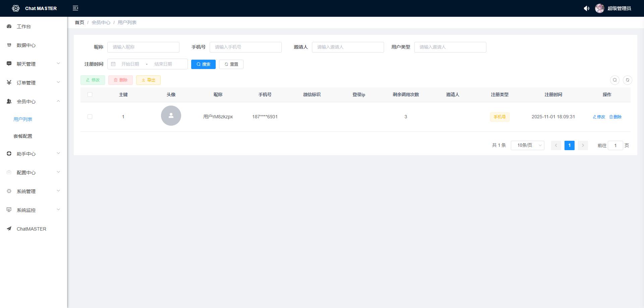Click 删除 link in row operations

click(x=615, y=117)
